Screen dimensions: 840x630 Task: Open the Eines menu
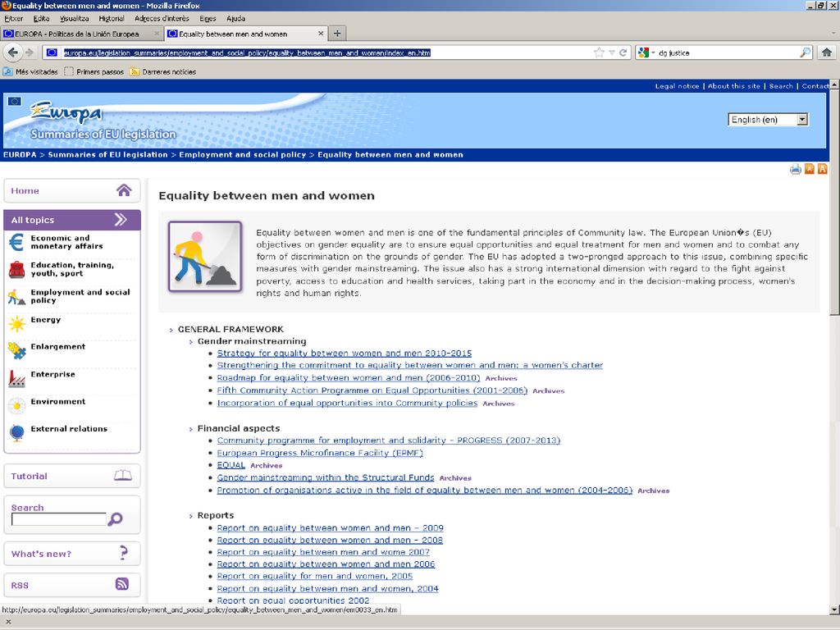(x=208, y=18)
